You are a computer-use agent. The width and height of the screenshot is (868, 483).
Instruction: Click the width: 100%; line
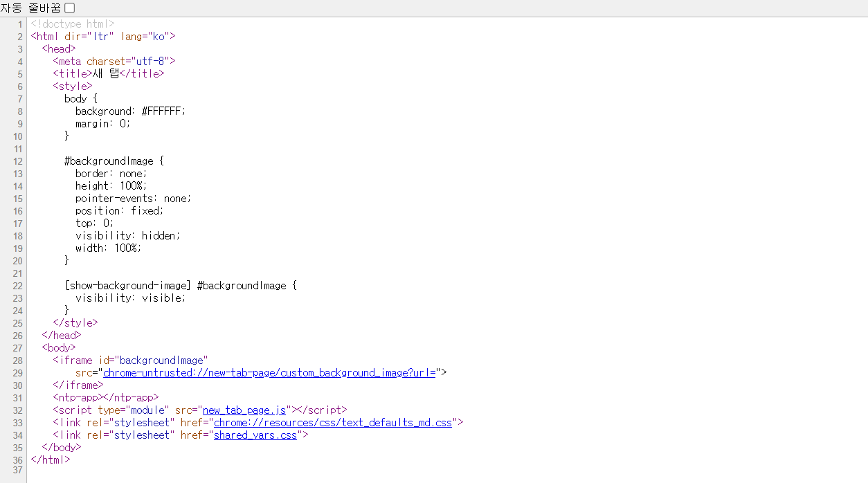[x=109, y=248]
